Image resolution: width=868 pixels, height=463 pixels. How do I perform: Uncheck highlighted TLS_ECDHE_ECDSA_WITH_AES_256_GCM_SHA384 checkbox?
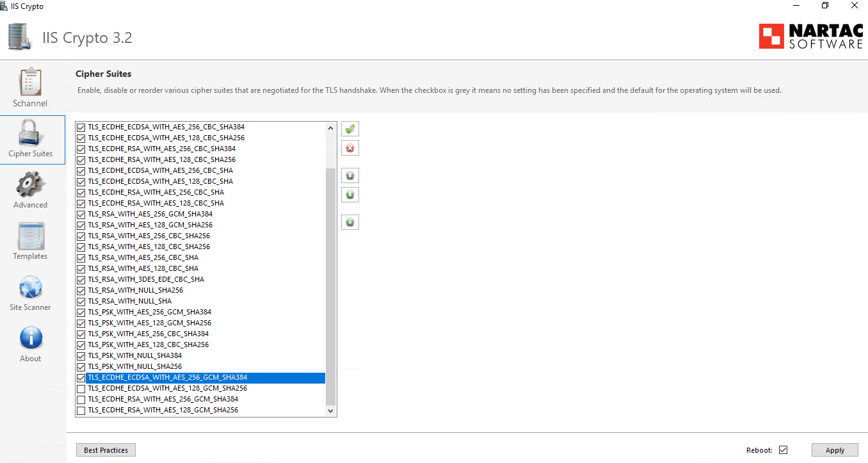click(81, 377)
